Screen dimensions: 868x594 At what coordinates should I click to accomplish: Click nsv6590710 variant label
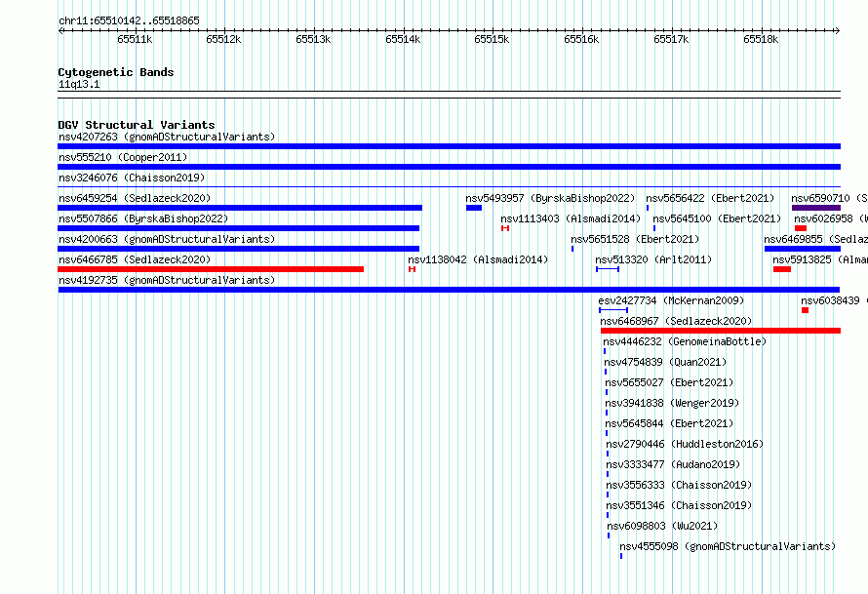(829, 198)
